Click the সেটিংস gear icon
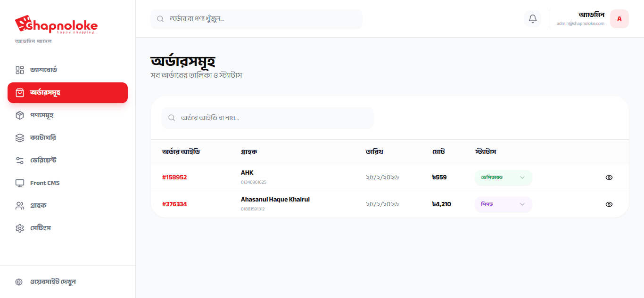 pyautogui.click(x=20, y=228)
